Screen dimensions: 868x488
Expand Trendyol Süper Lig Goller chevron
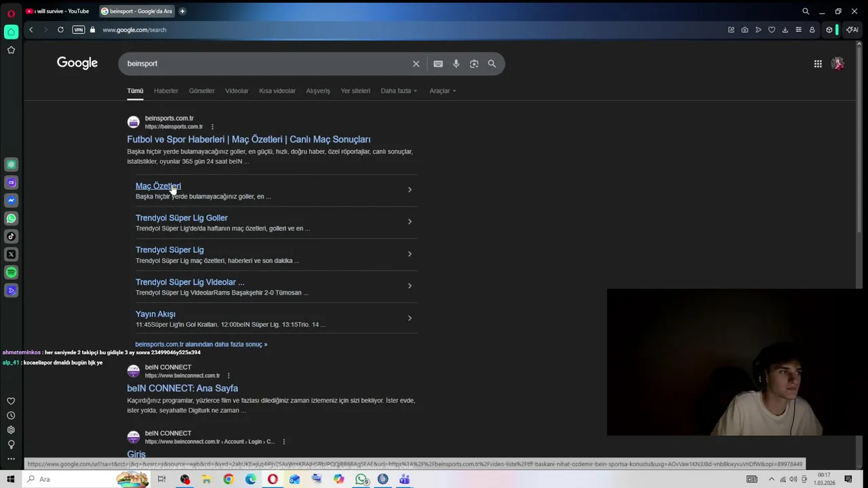point(410,222)
